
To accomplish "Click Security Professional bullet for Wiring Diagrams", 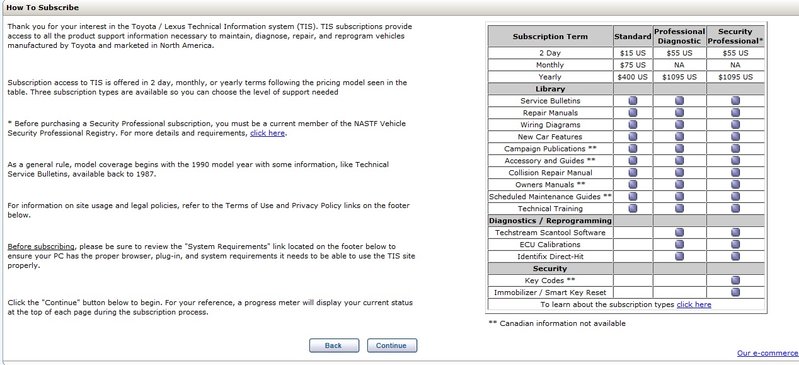I will (735, 125).
